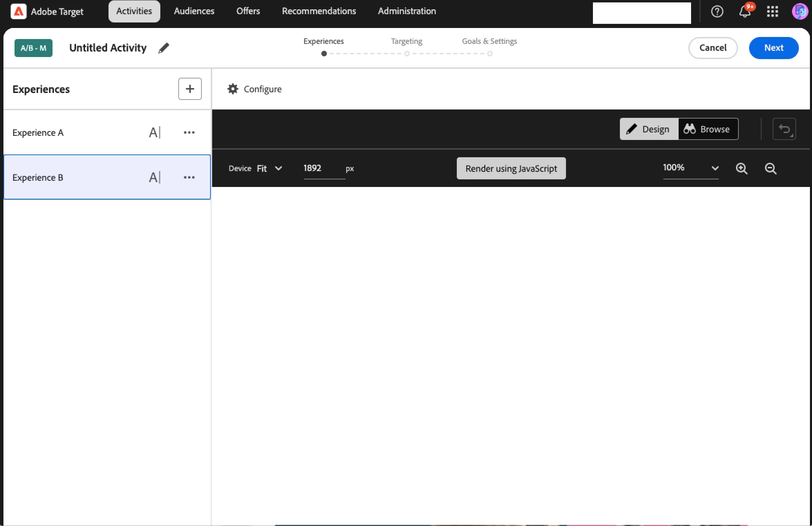Open the Audiences tab
The width and height of the screenshot is (812, 526).
pyautogui.click(x=194, y=11)
